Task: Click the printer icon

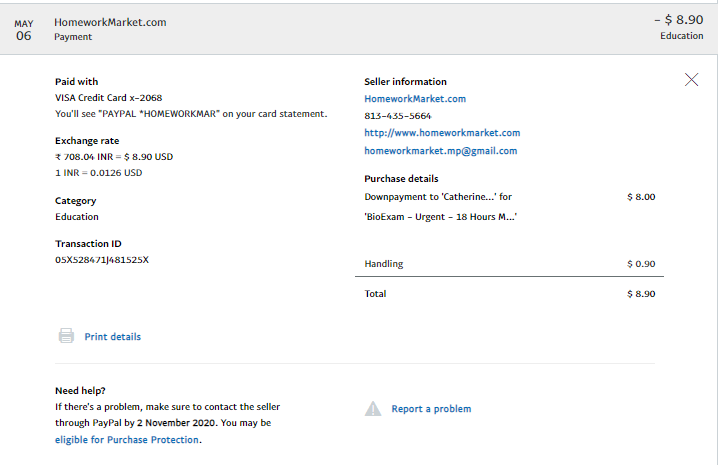Action: tap(66, 336)
